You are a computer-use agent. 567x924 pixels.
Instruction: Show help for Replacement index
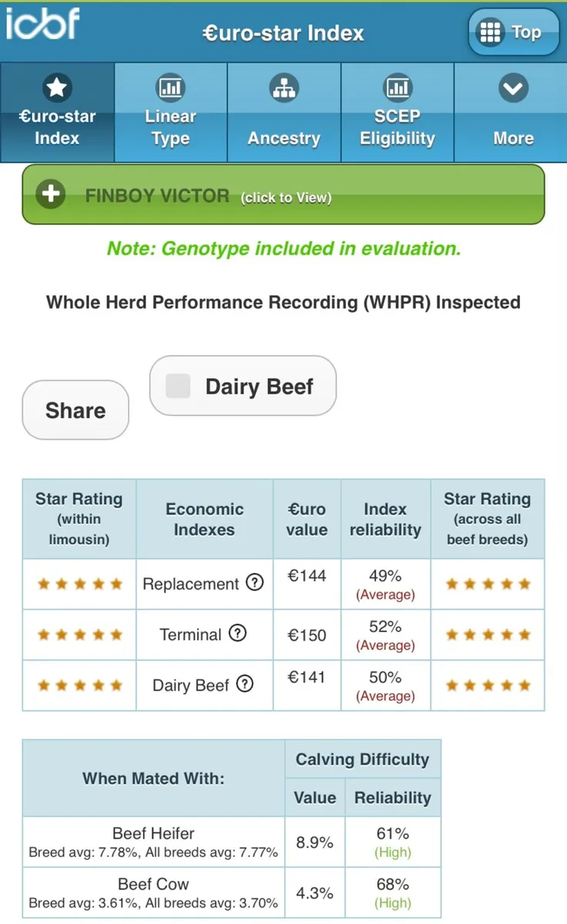(x=254, y=583)
